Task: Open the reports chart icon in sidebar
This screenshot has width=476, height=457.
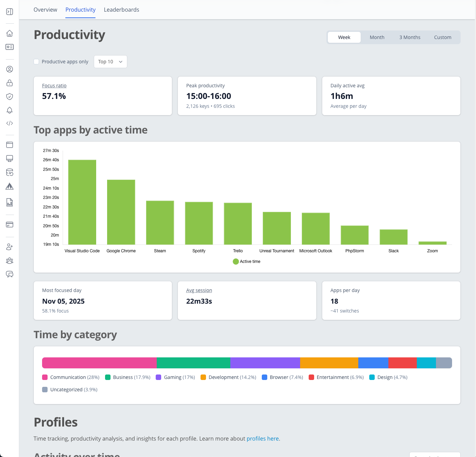Action: 10,202
